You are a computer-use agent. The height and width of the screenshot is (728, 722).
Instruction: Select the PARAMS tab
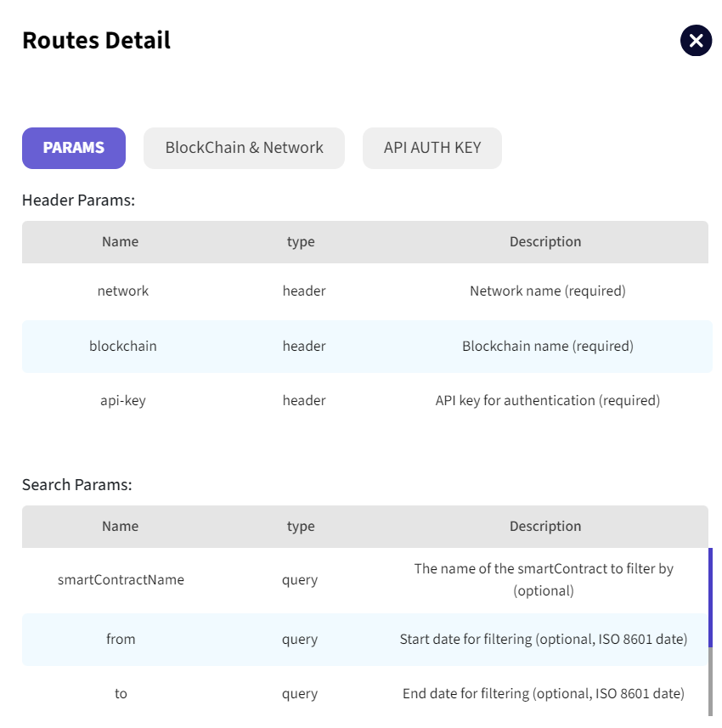74,148
